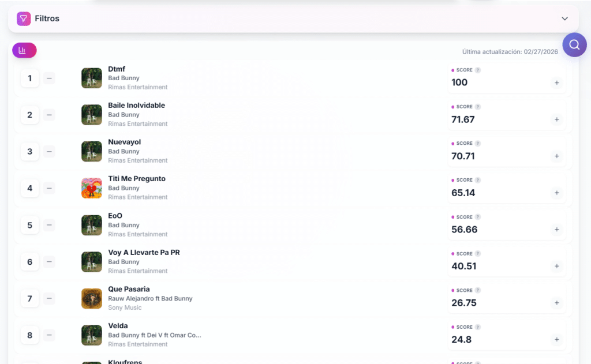Select the rank 8 number badge
591x364 pixels.
coord(30,335)
